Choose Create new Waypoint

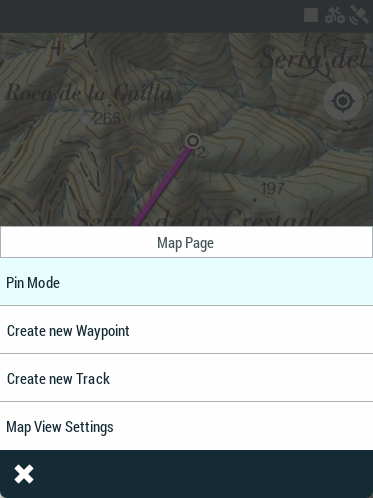point(186,330)
